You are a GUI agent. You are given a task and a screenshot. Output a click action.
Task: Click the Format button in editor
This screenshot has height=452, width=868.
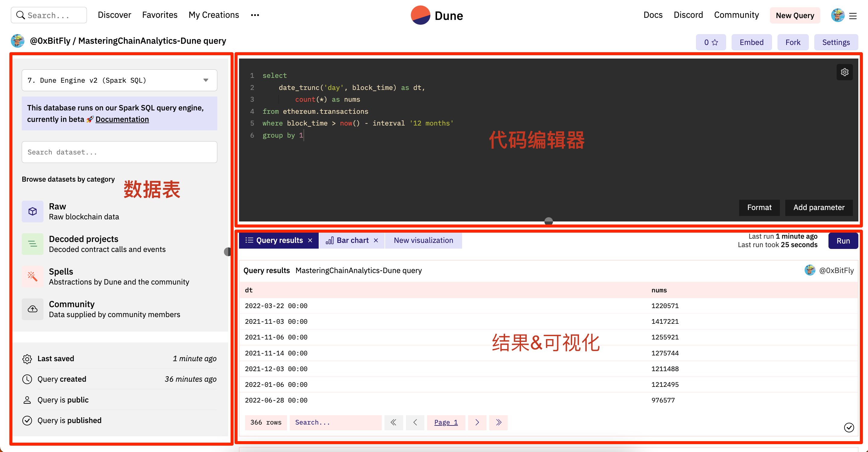pyautogui.click(x=759, y=208)
